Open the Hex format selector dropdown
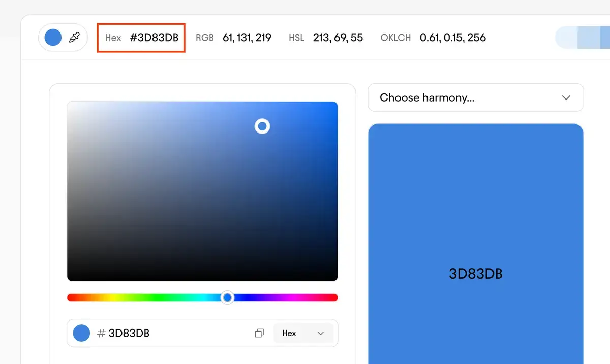The image size is (610, 364). tap(303, 333)
